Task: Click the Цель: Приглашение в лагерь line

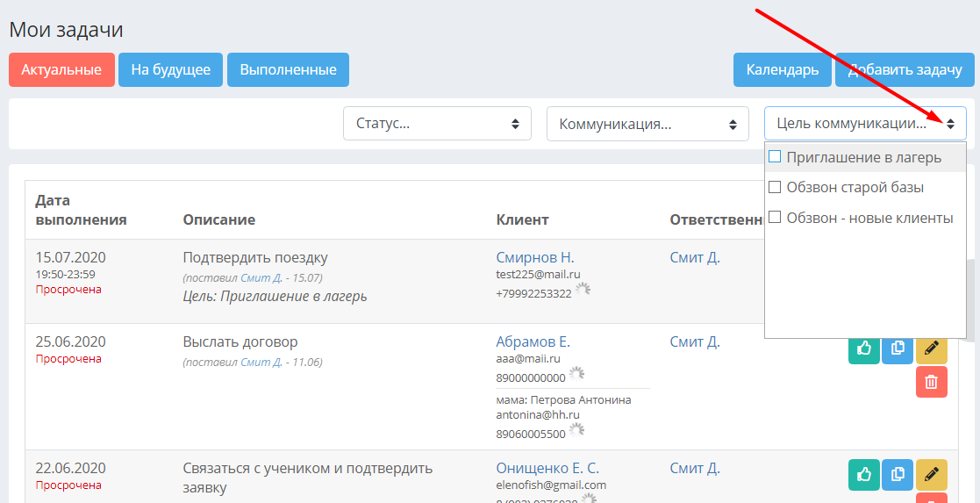Action: pos(275,297)
